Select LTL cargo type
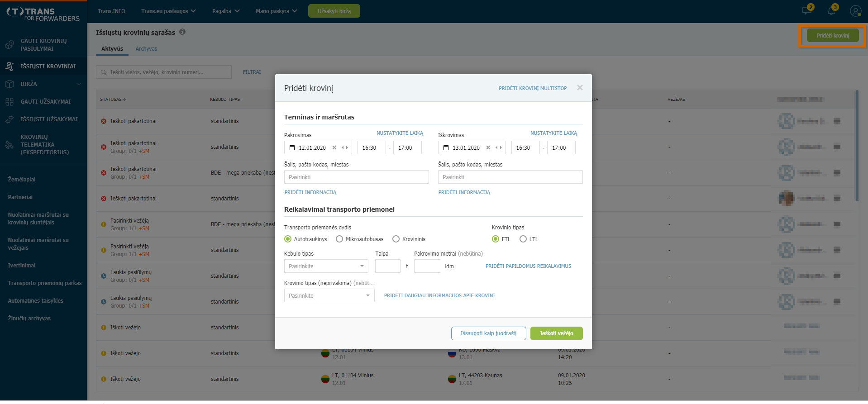This screenshot has width=868, height=404. point(523,239)
